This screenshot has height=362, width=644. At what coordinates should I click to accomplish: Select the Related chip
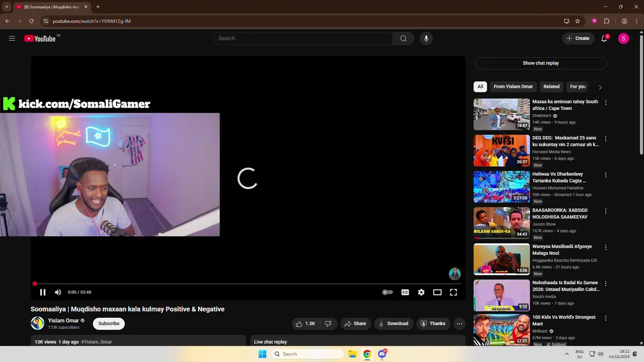click(551, 86)
